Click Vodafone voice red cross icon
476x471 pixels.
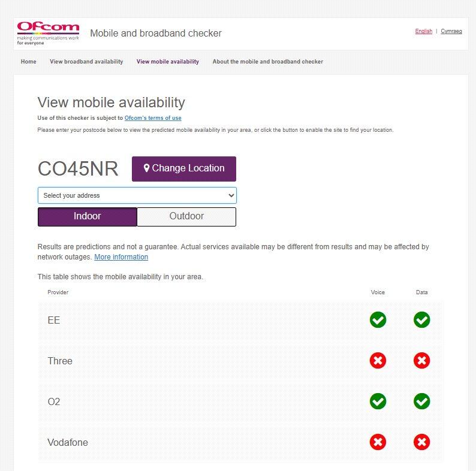pyautogui.click(x=378, y=442)
